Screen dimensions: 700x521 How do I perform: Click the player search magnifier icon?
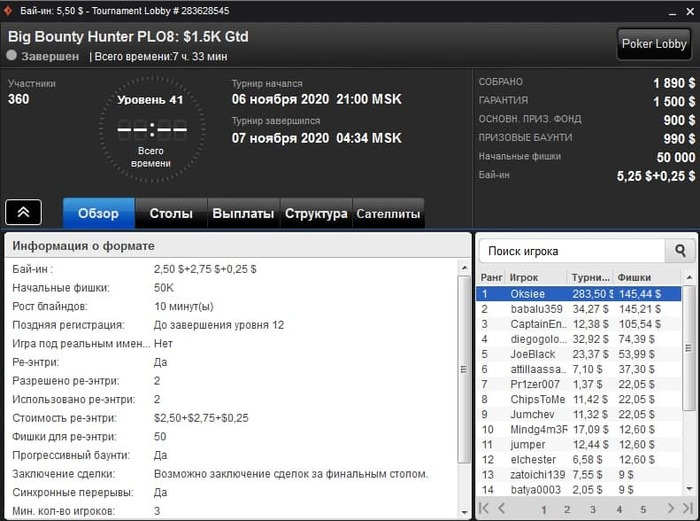(680, 251)
